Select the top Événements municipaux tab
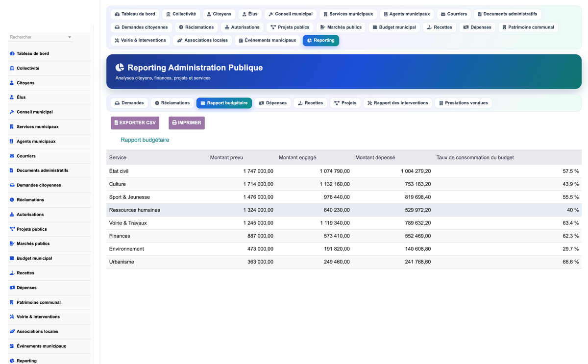588x364 pixels. [268, 41]
